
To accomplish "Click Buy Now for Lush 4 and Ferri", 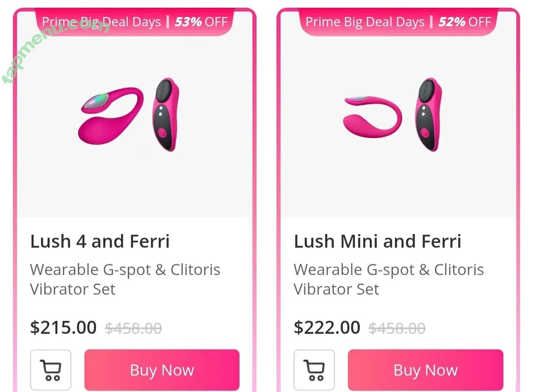I will coord(162,369).
